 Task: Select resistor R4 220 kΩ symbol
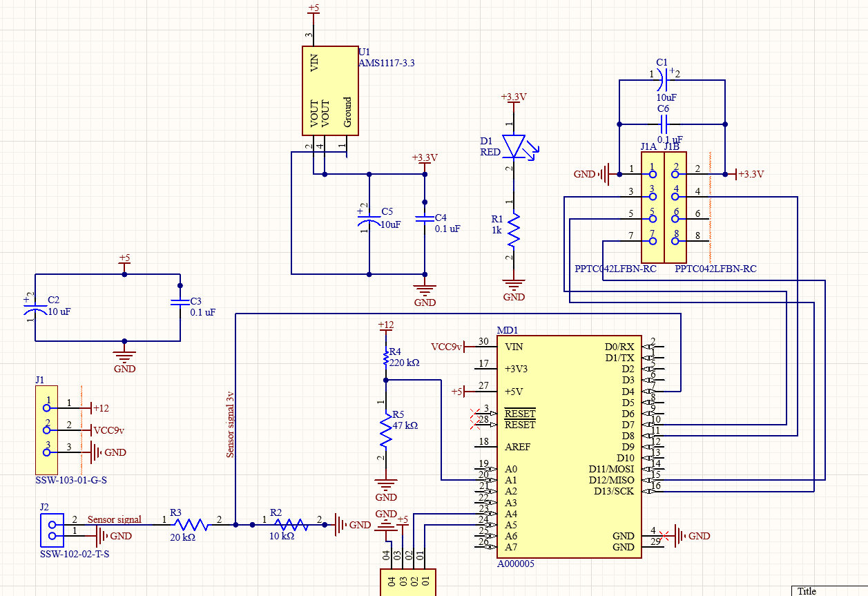(386, 358)
